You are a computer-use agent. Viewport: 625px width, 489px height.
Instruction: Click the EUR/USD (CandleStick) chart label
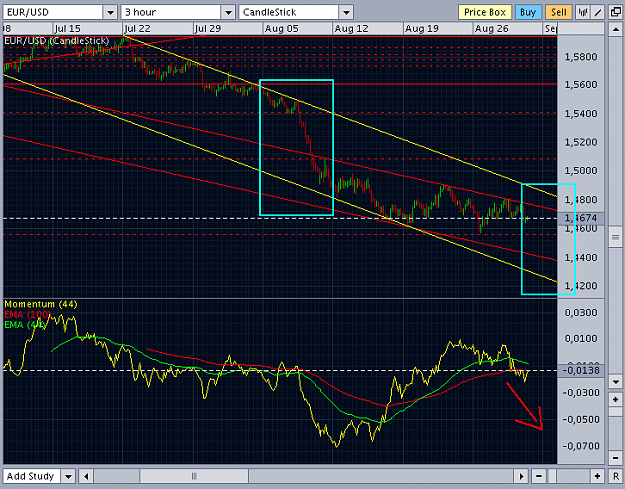[x=56, y=41]
